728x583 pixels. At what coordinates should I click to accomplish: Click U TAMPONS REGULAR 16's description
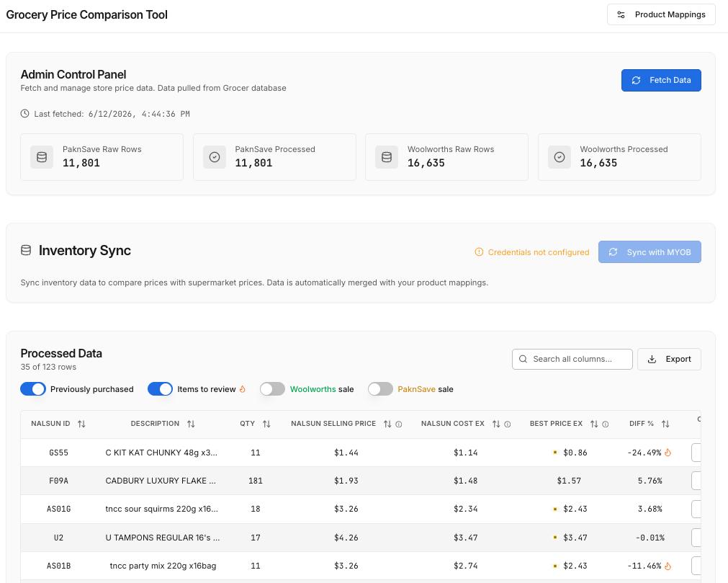click(163, 538)
